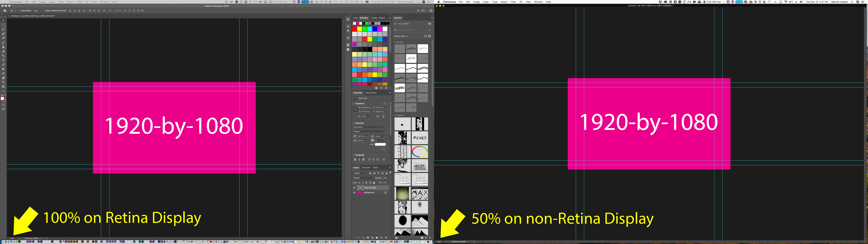
Task: Hide the Background layer
Action: [x=354, y=192]
